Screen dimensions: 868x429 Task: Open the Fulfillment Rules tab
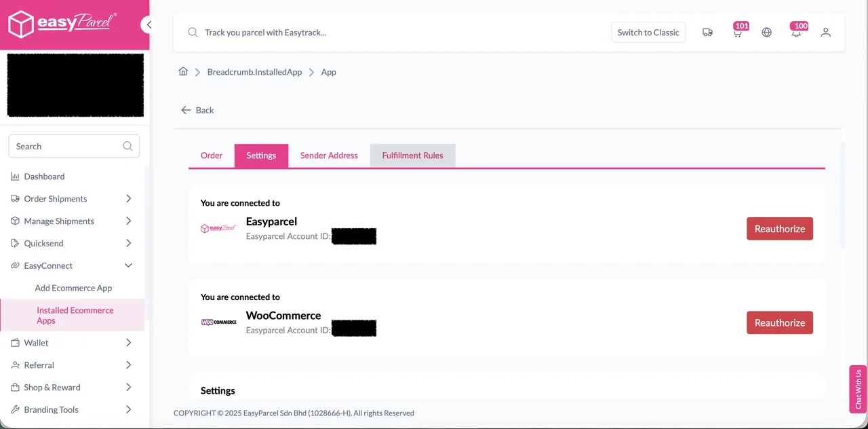[412, 155]
